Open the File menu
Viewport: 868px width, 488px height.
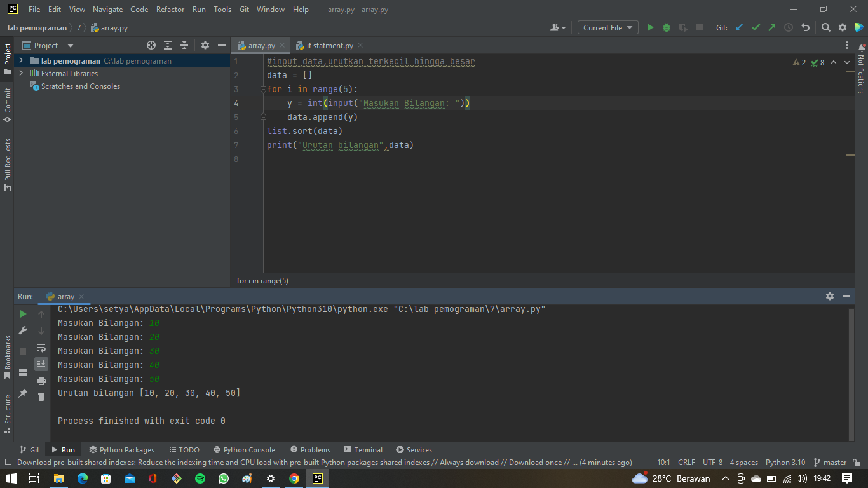[34, 10]
